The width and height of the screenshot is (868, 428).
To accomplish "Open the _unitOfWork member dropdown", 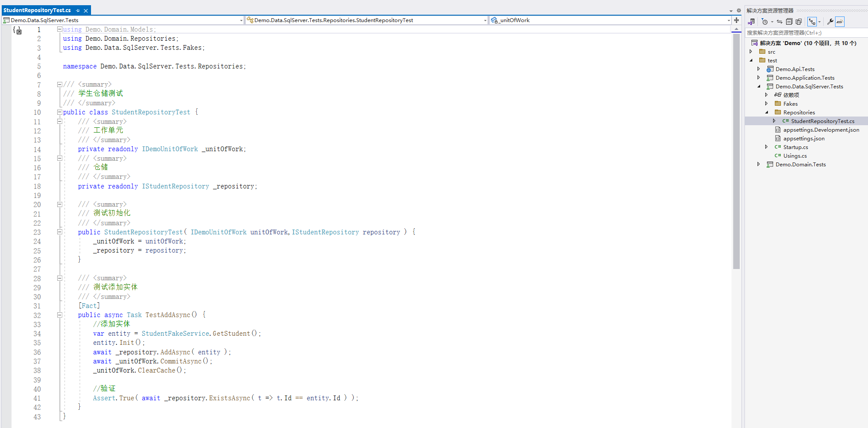I will pos(728,20).
